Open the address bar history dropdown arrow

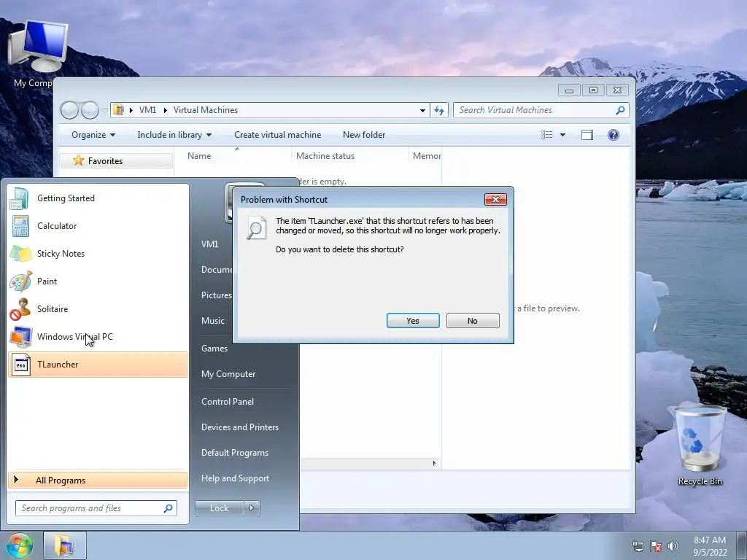click(x=422, y=111)
